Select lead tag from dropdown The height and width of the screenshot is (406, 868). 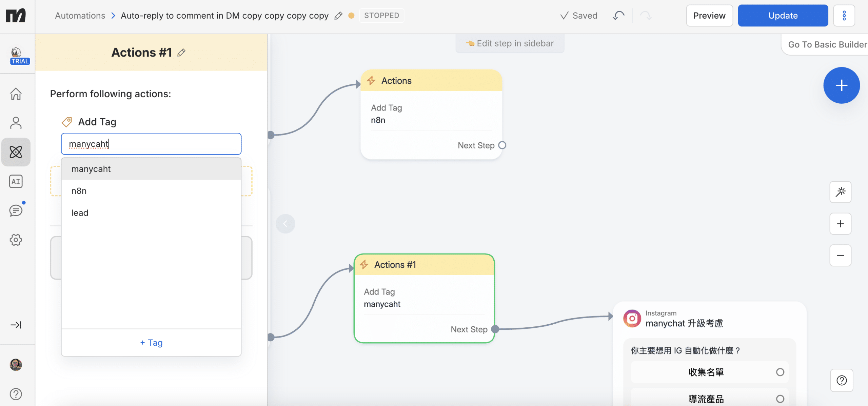tap(151, 213)
